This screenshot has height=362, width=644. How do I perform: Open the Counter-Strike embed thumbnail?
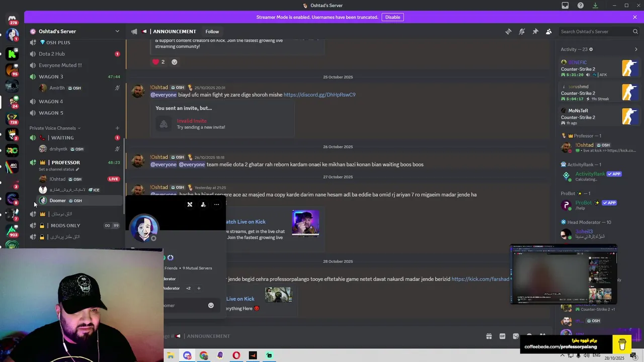click(x=278, y=295)
